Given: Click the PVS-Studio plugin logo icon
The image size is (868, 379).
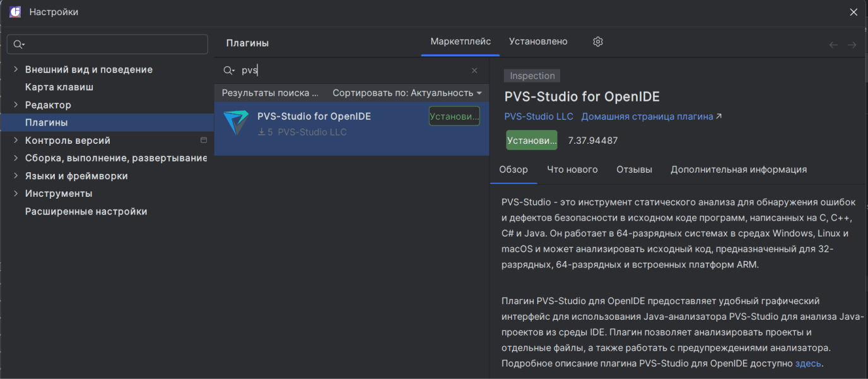Looking at the screenshot, I should (237, 123).
